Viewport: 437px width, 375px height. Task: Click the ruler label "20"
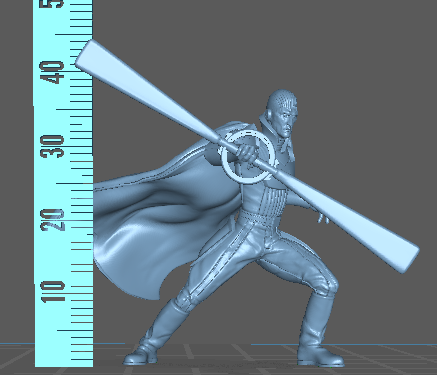click(x=52, y=220)
